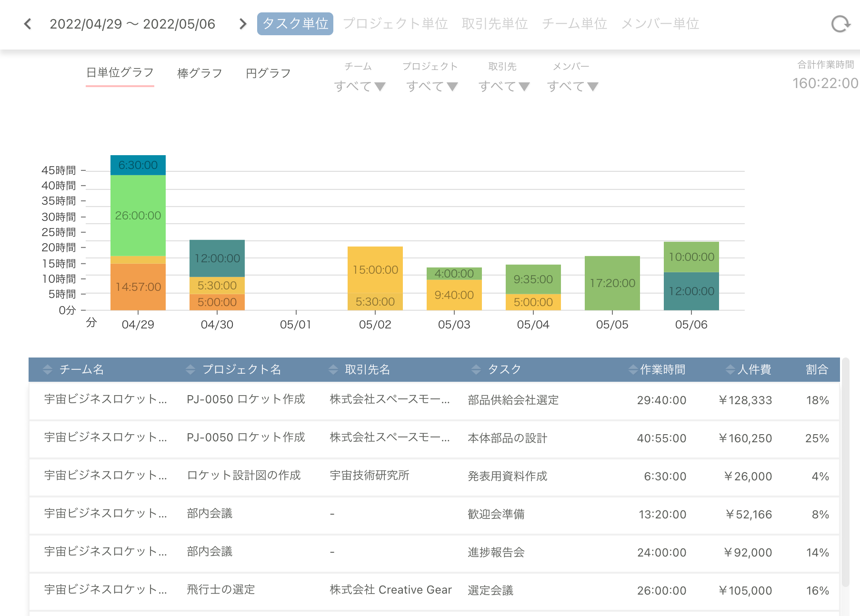Click the refresh icon at top right
The width and height of the screenshot is (860, 616).
click(x=840, y=24)
